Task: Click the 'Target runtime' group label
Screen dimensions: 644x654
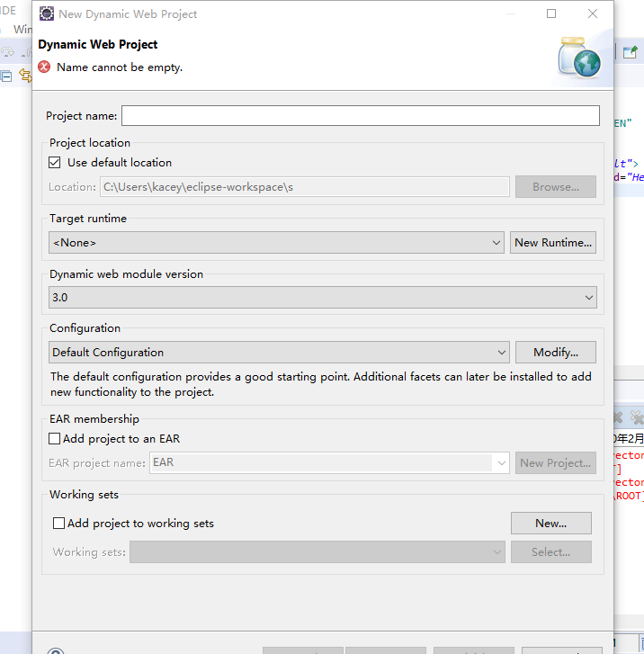Action: [88, 218]
